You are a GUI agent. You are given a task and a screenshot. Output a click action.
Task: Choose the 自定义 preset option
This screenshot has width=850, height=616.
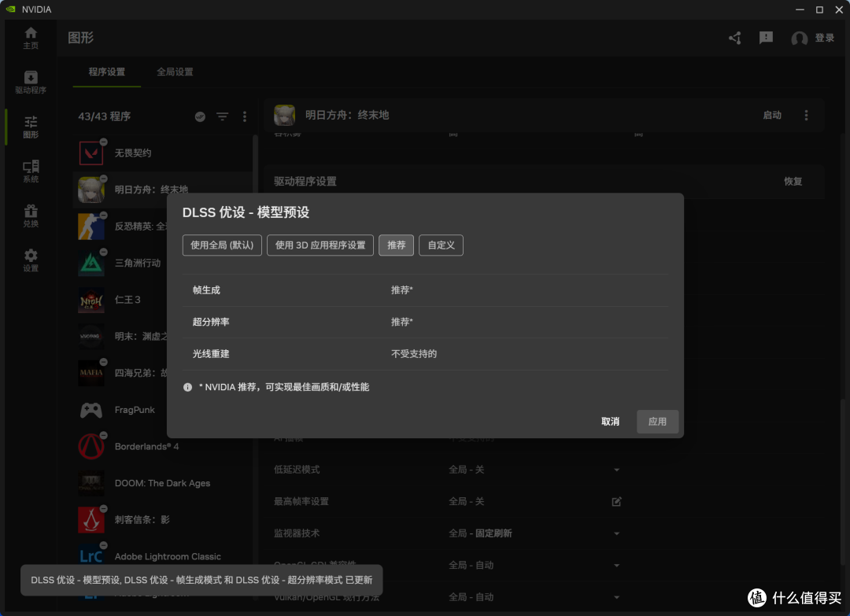click(x=442, y=245)
